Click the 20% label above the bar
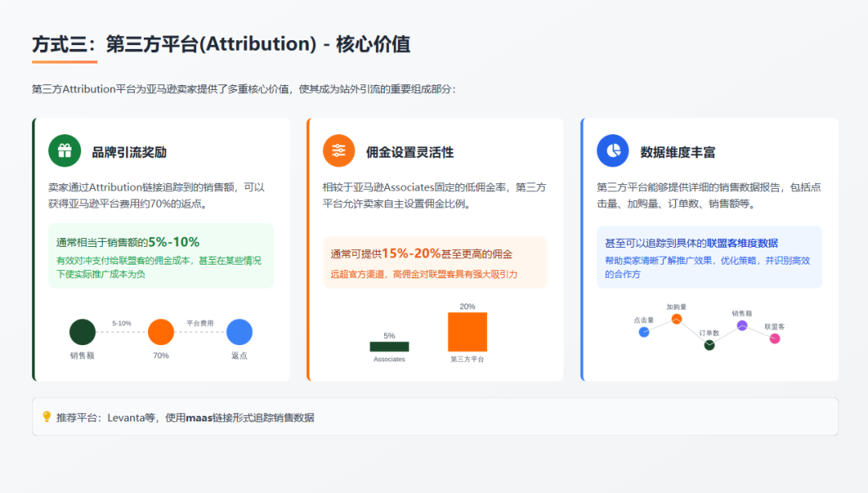This screenshot has width=868, height=493. click(467, 306)
